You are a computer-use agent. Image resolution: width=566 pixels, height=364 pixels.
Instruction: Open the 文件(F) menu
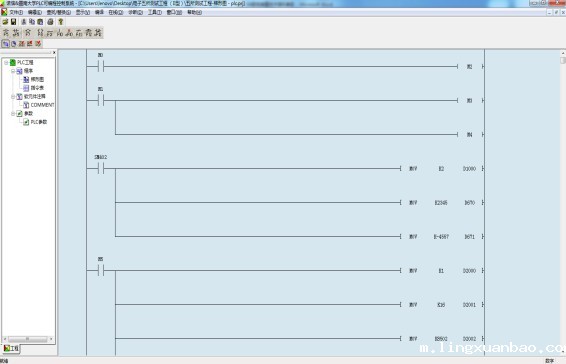[16, 12]
